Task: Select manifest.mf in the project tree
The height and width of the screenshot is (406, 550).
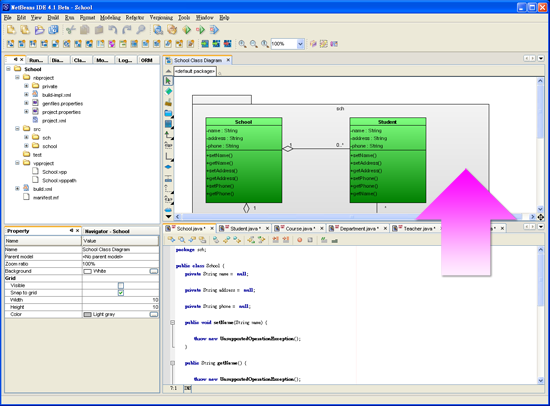Action: click(x=46, y=198)
